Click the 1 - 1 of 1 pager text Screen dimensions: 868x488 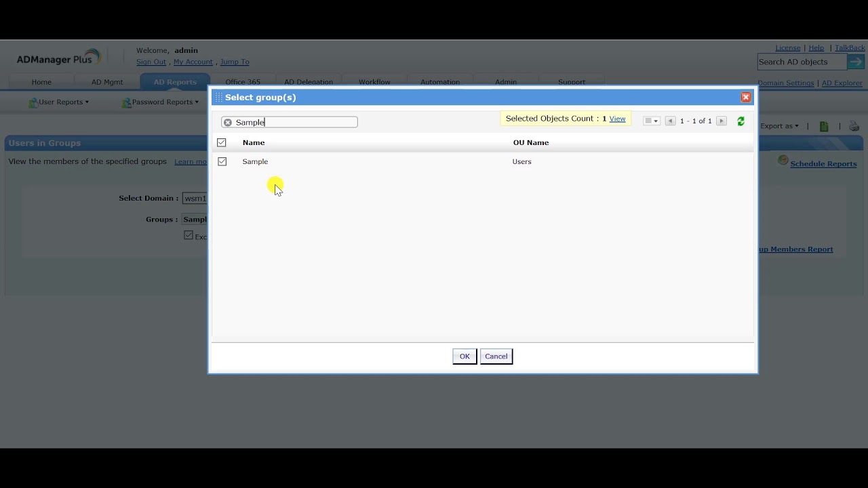coord(696,121)
